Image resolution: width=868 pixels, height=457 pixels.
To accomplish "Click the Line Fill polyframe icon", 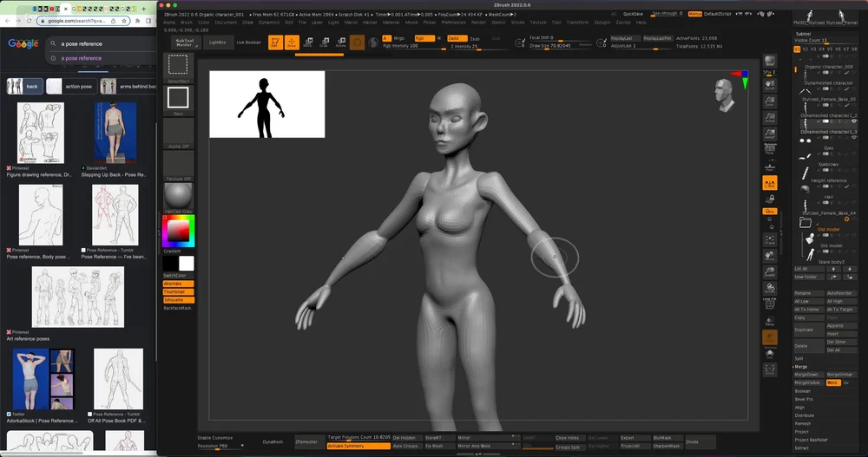I will [769, 304].
